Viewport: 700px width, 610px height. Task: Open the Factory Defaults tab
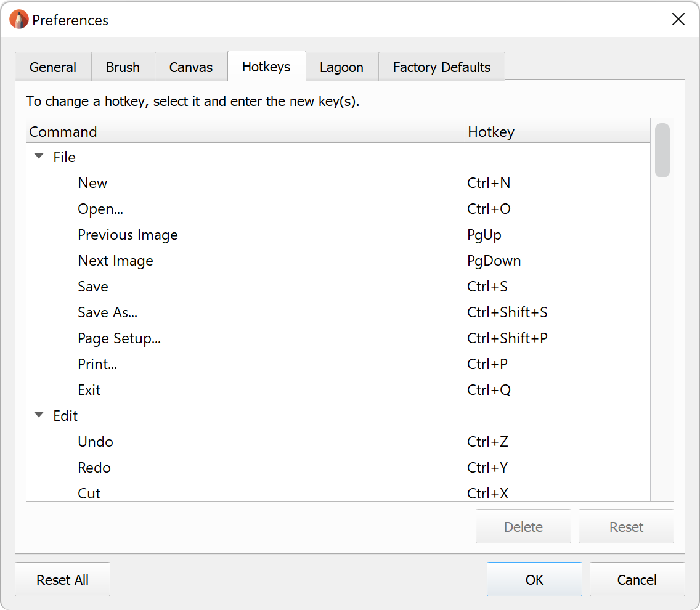[442, 67]
